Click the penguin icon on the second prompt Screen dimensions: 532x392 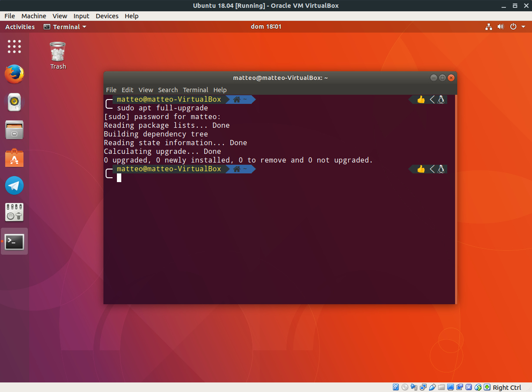click(441, 169)
